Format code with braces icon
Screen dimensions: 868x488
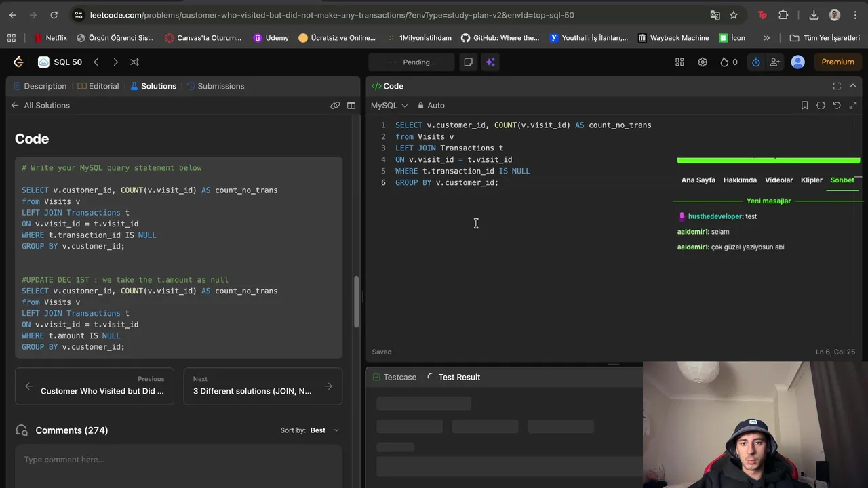(x=821, y=105)
